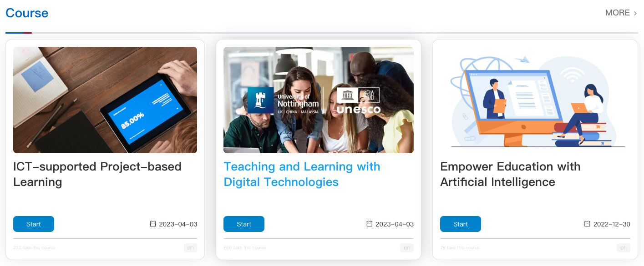The width and height of the screenshot is (644, 266).
Task: Click the calendar icon on the ICT-supported Project-based Learning card
Action: pos(153,224)
